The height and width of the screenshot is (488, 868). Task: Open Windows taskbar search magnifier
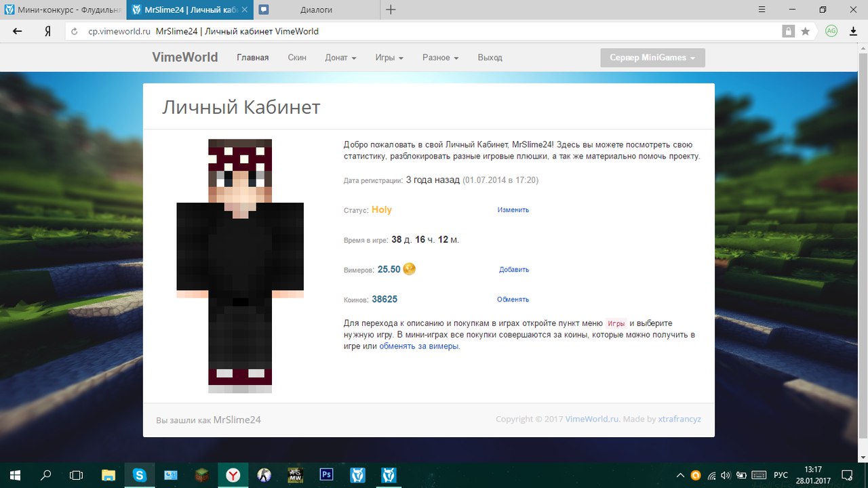[46, 475]
